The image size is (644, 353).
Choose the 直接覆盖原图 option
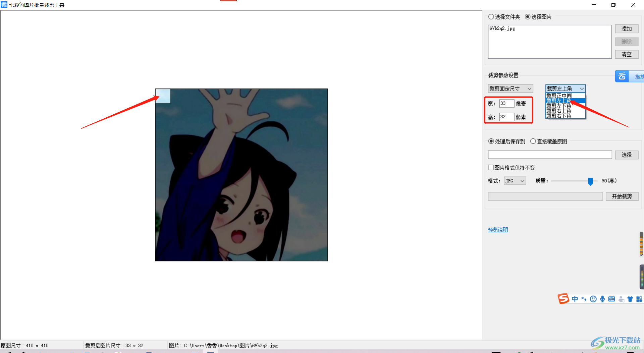point(533,141)
